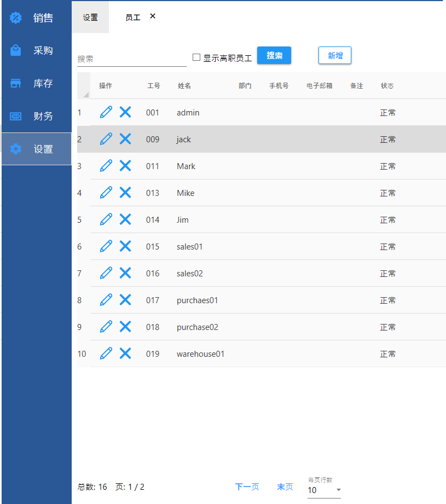Click the 销售 sales icon in sidebar
The width and height of the screenshot is (446, 504).
point(16,18)
